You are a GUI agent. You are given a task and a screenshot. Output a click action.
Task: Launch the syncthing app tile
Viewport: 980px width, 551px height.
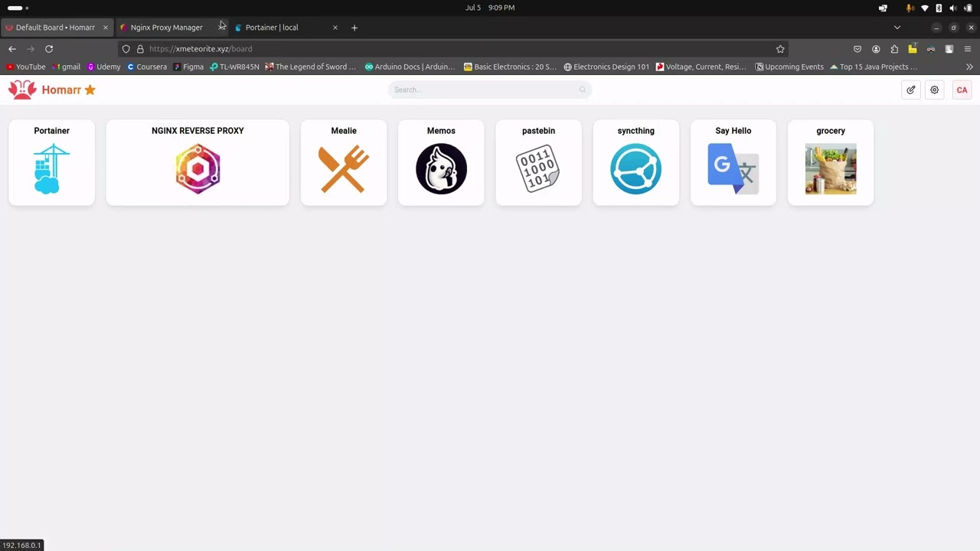635,162
